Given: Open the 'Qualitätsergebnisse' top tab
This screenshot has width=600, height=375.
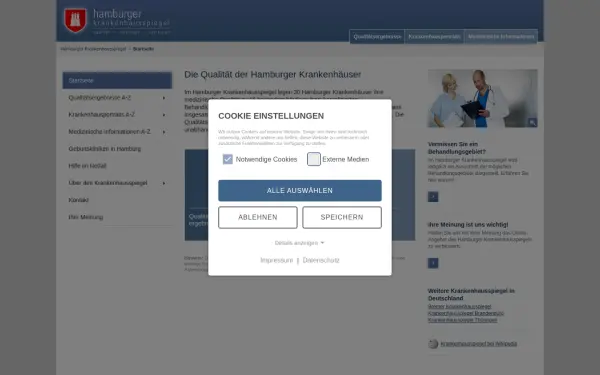Looking at the screenshot, I should (x=377, y=37).
